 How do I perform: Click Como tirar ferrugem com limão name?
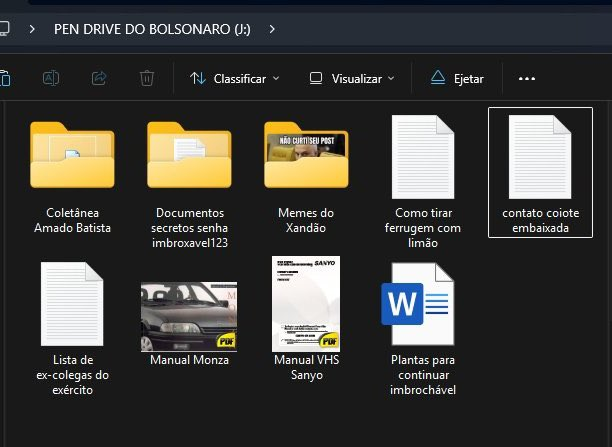423,228
